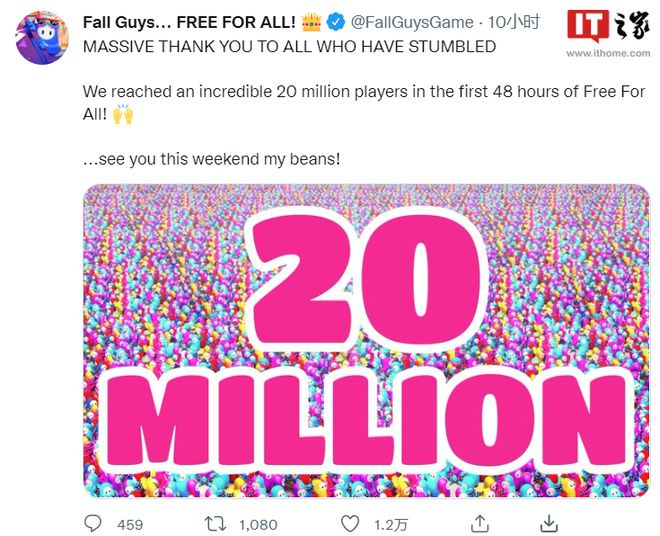Click the raised hands emoji in tweet

[x=124, y=115]
